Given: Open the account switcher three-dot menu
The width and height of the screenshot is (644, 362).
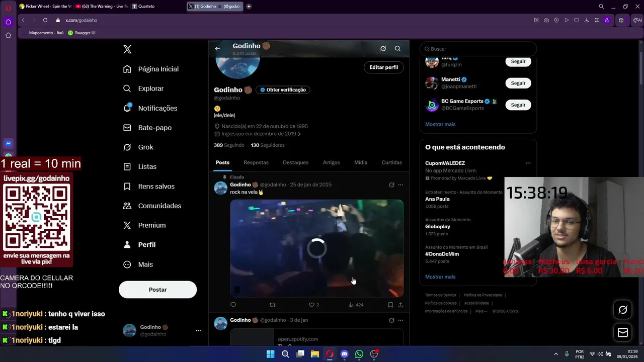Looking at the screenshot, I should pyautogui.click(x=198, y=331).
